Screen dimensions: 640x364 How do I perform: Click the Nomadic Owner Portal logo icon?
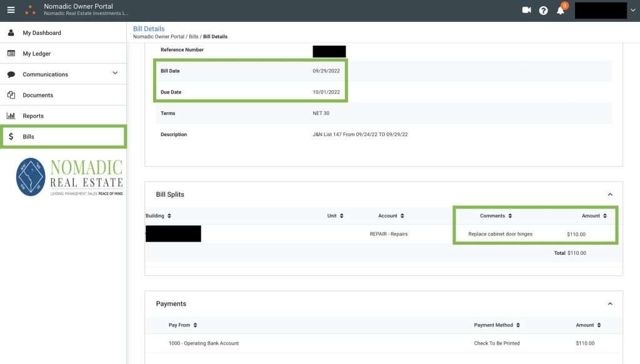pos(30,10)
